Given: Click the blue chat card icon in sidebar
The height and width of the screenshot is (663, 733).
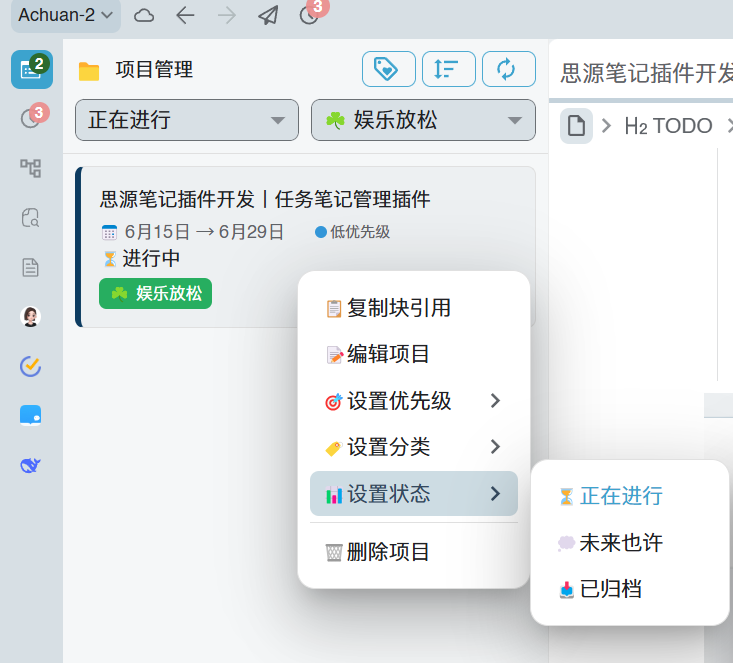Looking at the screenshot, I should click(x=30, y=415).
